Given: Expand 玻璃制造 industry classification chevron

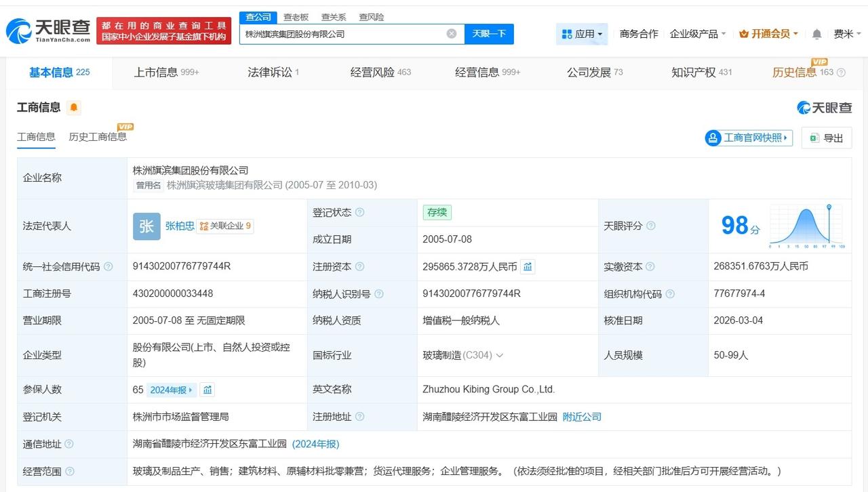Looking at the screenshot, I should (x=500, y=356).
